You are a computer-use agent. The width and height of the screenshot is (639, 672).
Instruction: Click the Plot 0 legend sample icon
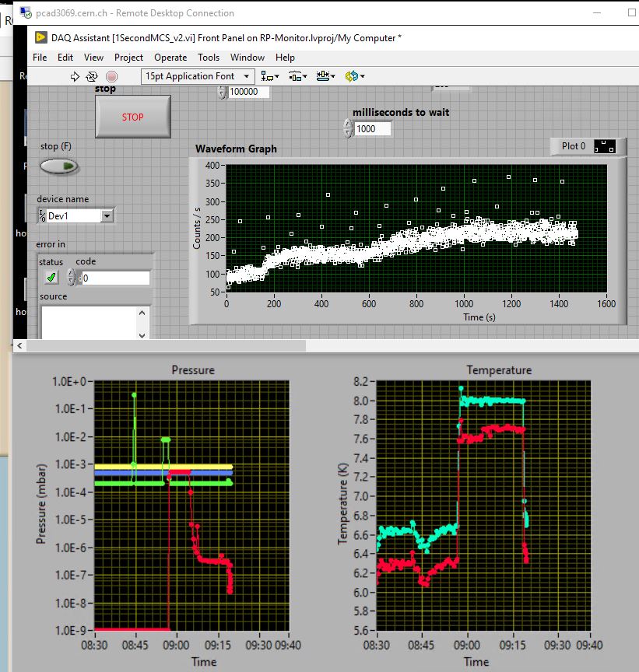pyautogui.click(x=604, y=146)
